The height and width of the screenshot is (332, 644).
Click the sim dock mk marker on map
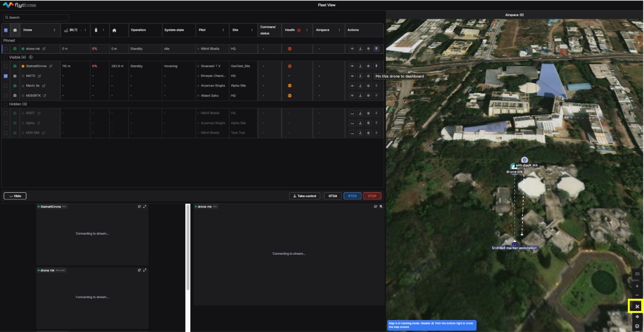click(x=524, y=160)
